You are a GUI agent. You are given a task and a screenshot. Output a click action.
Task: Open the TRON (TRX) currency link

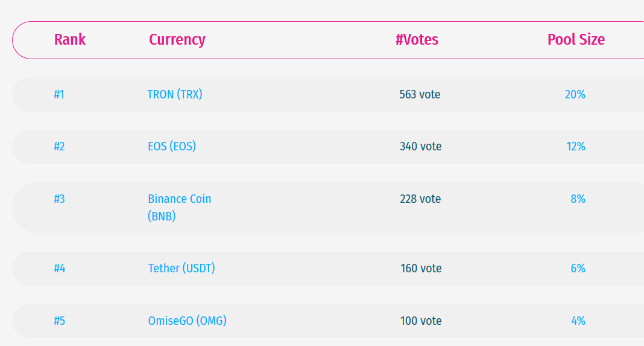175,95
